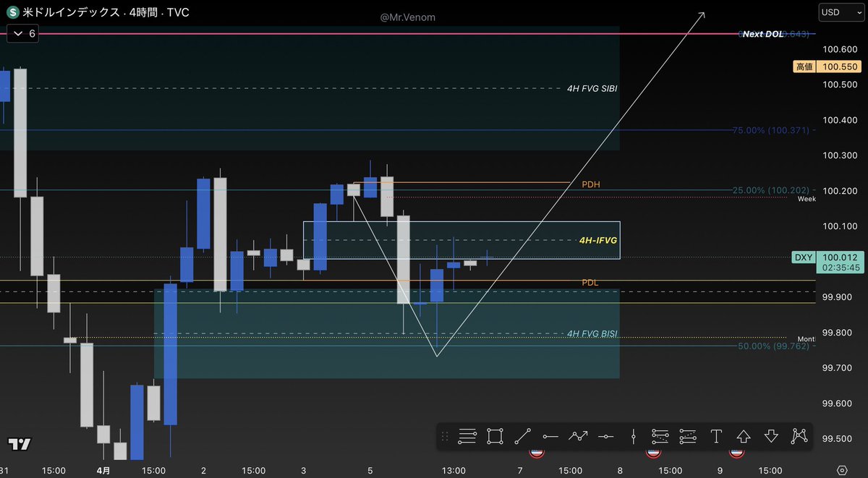Open US economic event marker after date 7
The image size is (868, 478).
point(537,453)
